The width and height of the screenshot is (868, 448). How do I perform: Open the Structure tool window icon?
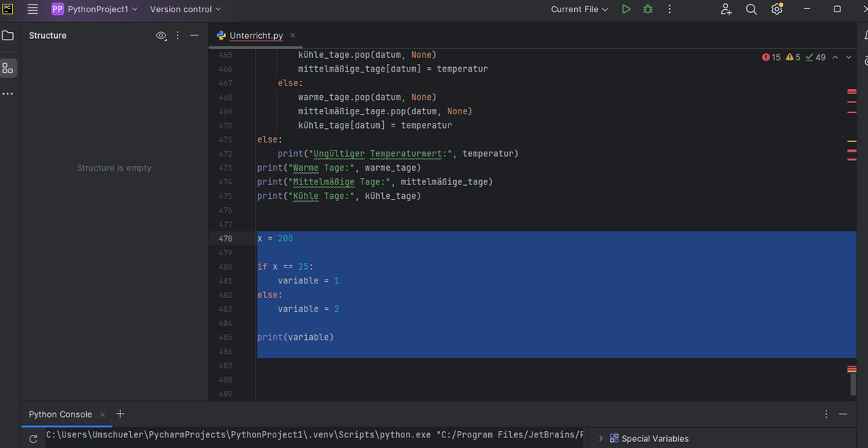pyautogui.click(x=8, y=69)
